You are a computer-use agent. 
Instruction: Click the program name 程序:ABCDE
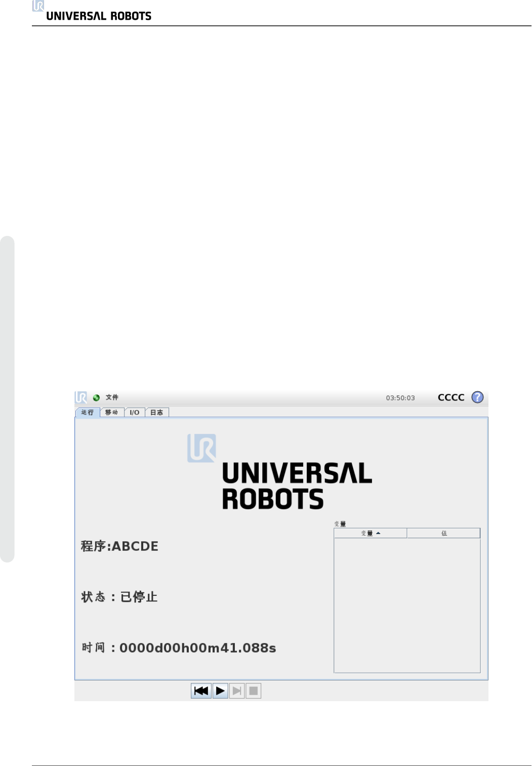[x=119, y=546]
